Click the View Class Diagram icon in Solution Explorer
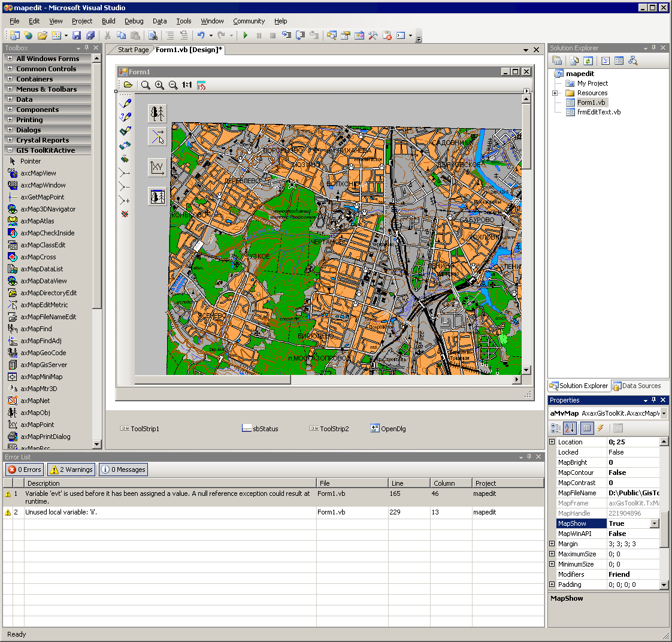Viewport: 672px width, 642px height. pyautogui.click(x=632, y=61)
